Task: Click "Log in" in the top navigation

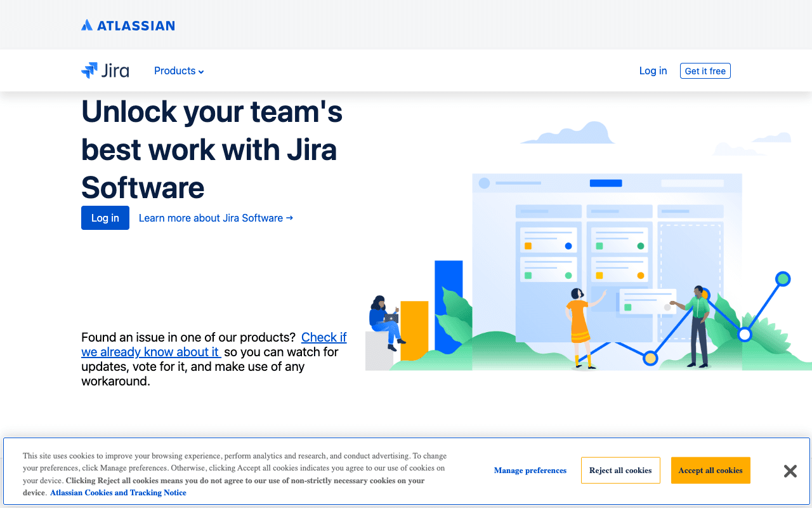Action: tap(653, 70)
